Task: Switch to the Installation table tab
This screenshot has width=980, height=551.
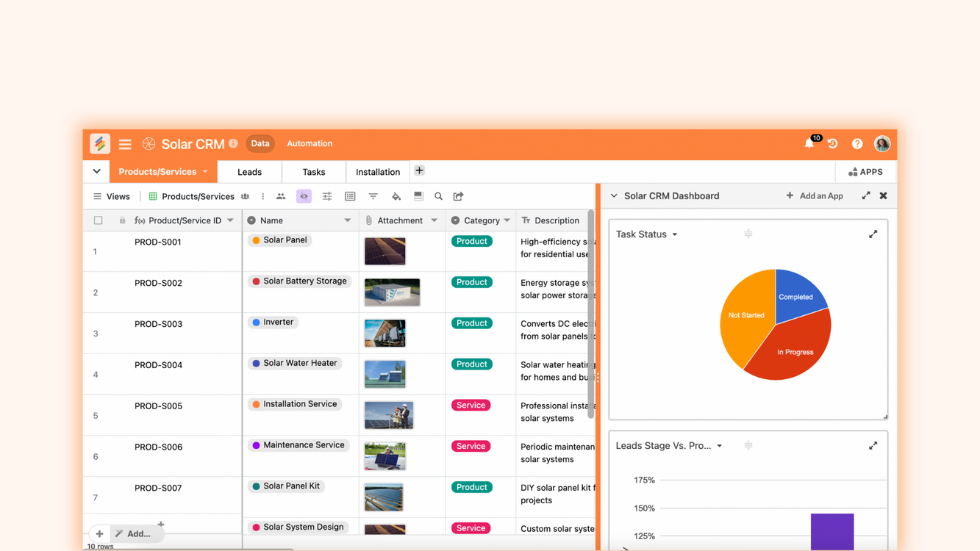Action: 378,172
